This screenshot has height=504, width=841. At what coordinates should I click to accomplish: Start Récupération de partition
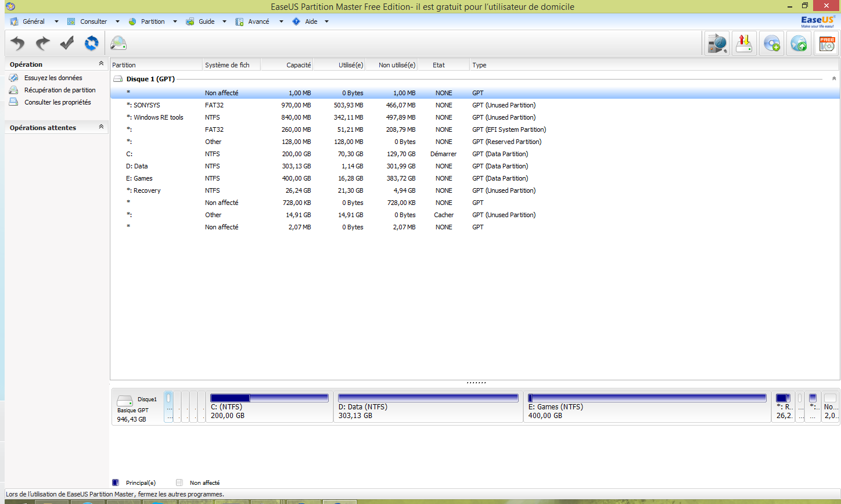pyautogui.click(x=60, y=90)
